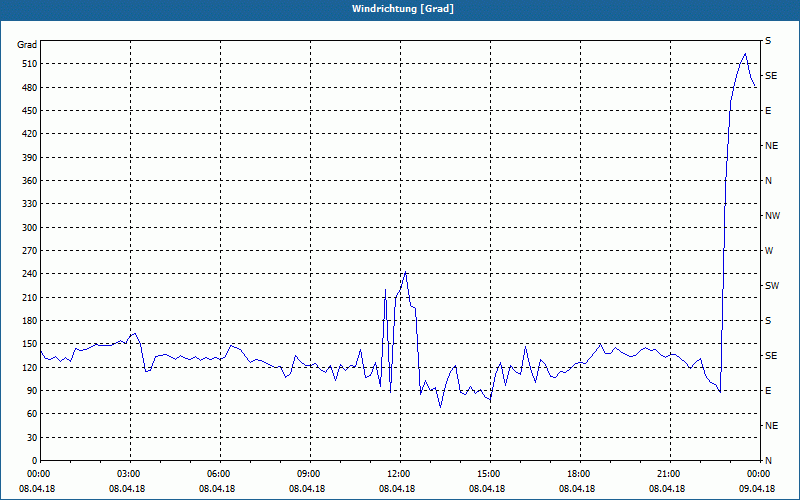Image resolution: width=800 pixels, height=500 pixels.
Task: Click the 03:00 time label on the x-axis
Action: (128, 474)
